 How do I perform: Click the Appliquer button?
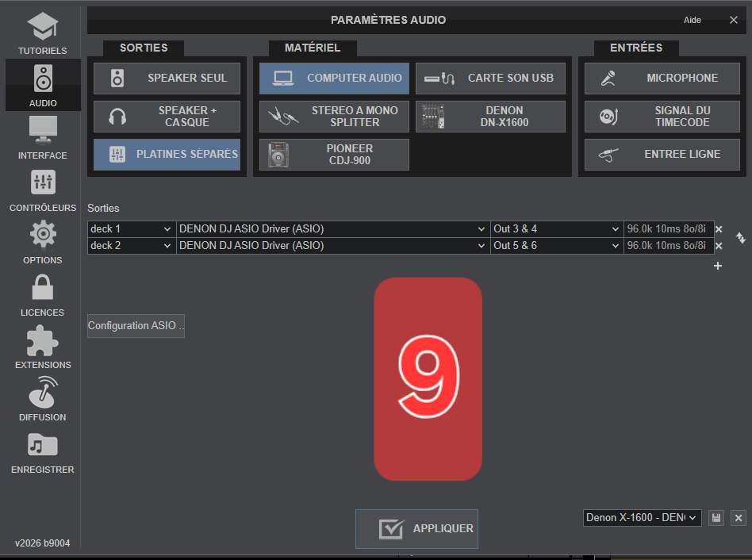tap(416, 529)
